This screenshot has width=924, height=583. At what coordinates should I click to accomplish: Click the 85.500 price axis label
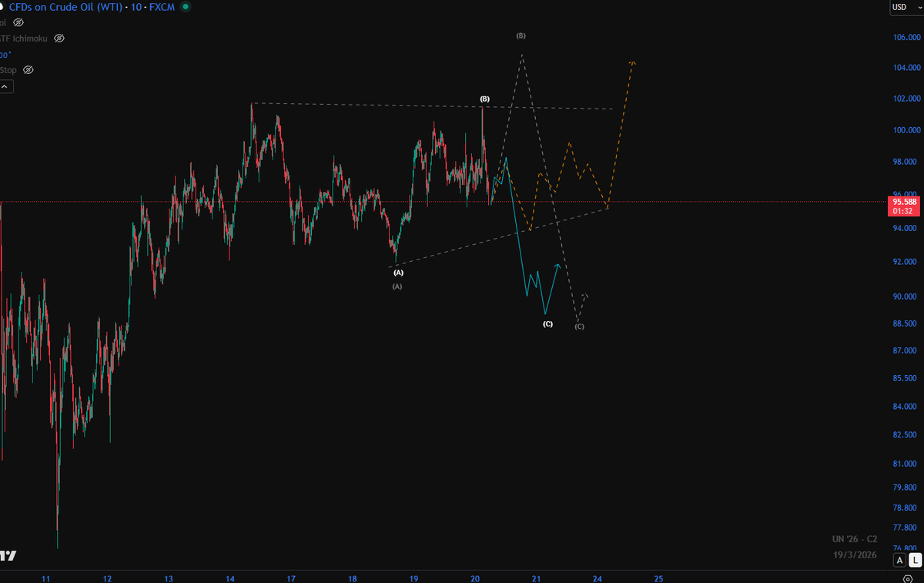(906, 379)
